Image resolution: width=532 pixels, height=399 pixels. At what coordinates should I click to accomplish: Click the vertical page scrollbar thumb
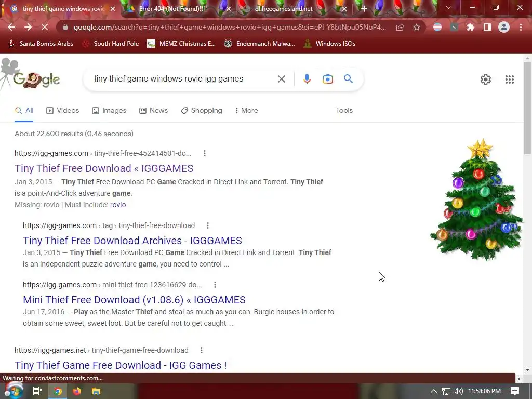pyautogui.click(x=527, y=109)
